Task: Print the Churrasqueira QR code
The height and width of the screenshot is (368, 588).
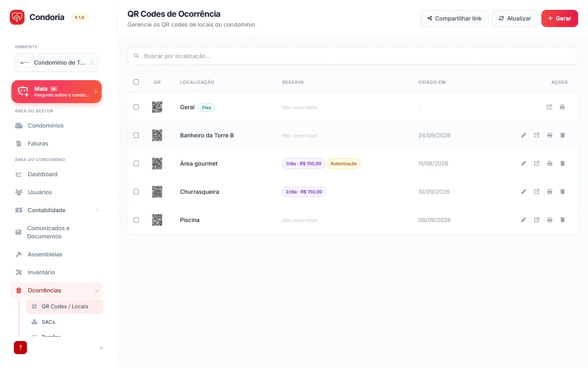Action: pyautogui.click(x=550, y=192)
